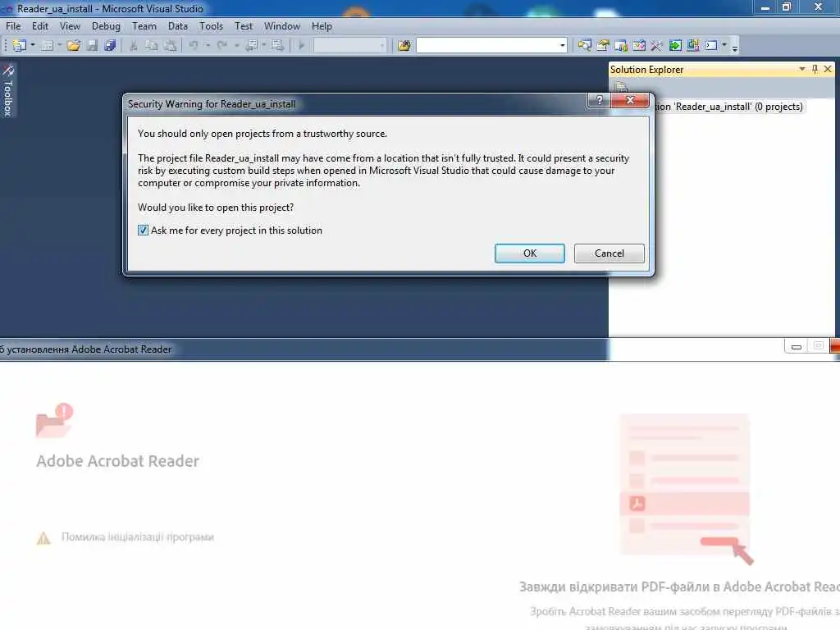Open the Solution Configurations combo box

click(349, 46)
